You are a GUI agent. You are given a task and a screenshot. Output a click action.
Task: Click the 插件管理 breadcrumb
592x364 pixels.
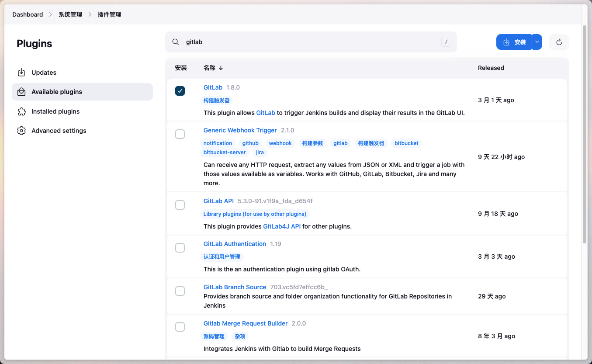[x=109, y=14]
